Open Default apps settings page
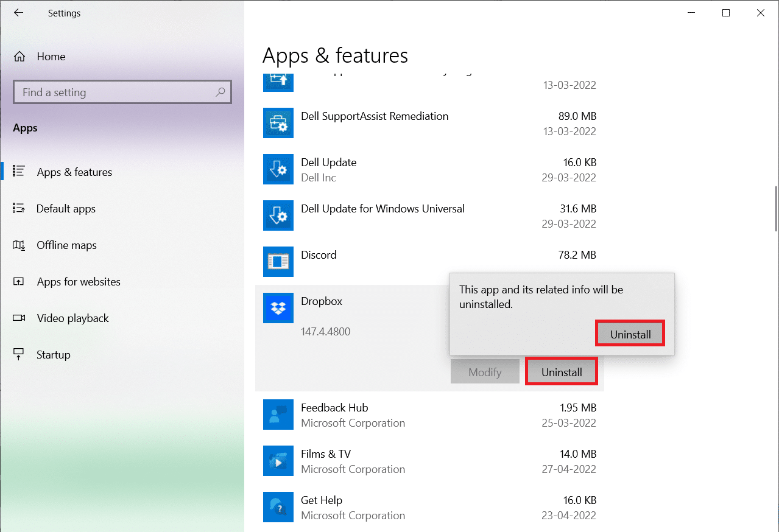Image resolution: width=779 pixels, height=532 pixels. point(122,208)
